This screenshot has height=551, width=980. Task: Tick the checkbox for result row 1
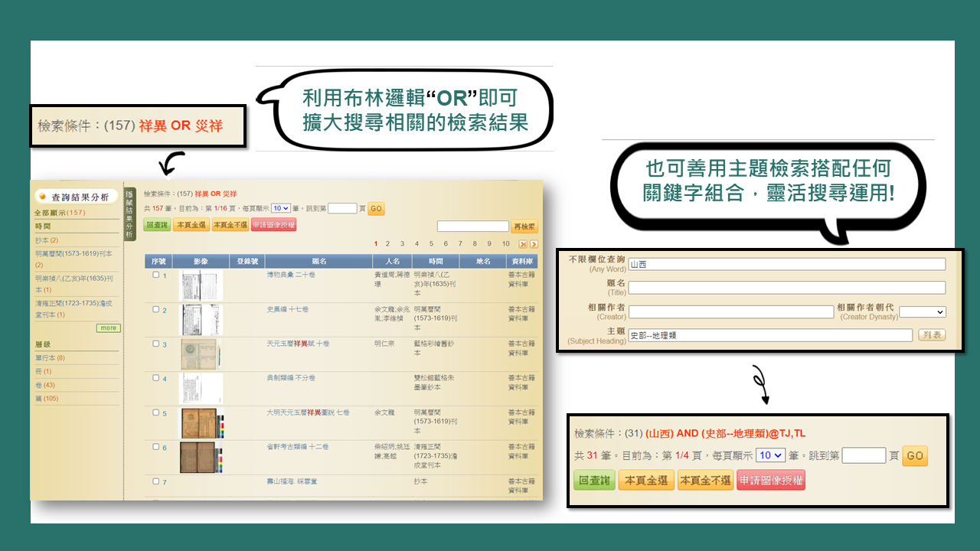pyautogui.click(x=156, y=275)
